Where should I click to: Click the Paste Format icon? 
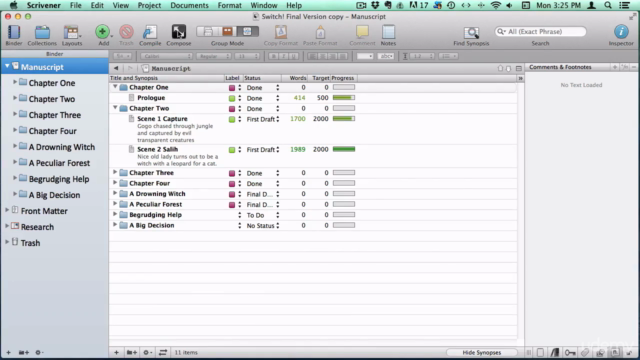pos(320,32)
